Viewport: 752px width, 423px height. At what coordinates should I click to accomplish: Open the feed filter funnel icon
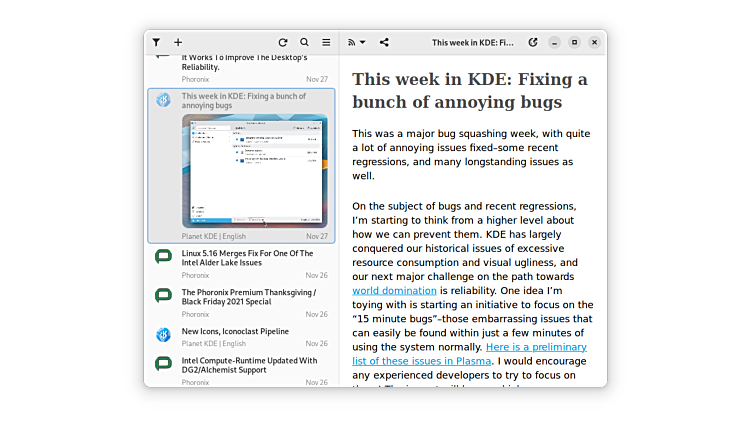click(157, 43)
